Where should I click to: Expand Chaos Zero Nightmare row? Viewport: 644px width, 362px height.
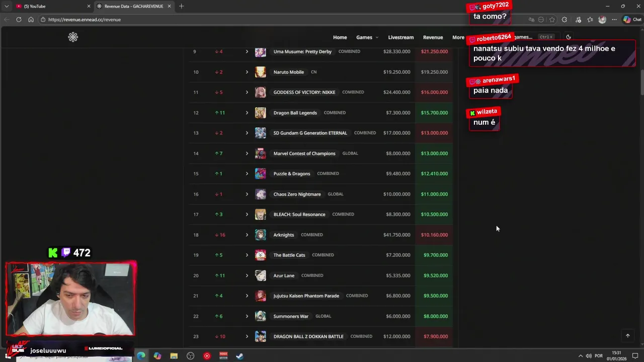click(x=247, y=194)
